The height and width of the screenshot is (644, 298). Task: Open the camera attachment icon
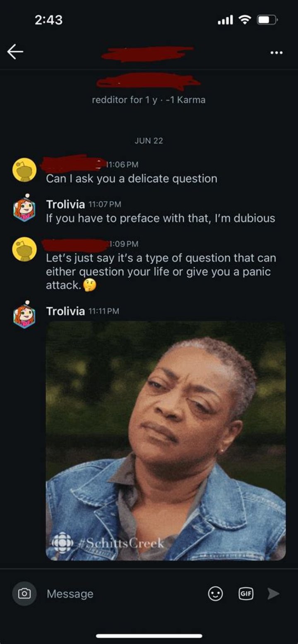[x=24, y=594]
